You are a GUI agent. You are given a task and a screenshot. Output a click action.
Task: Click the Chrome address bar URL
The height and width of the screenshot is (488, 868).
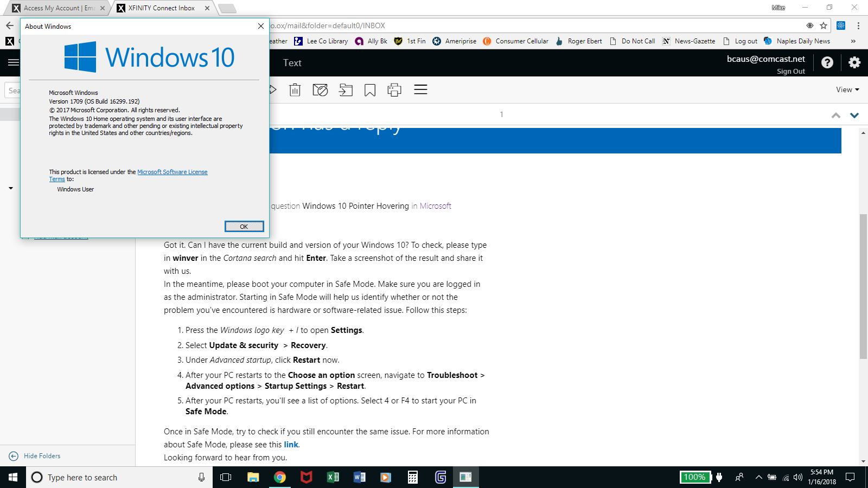pyautogui.click(x=328, y=25)
